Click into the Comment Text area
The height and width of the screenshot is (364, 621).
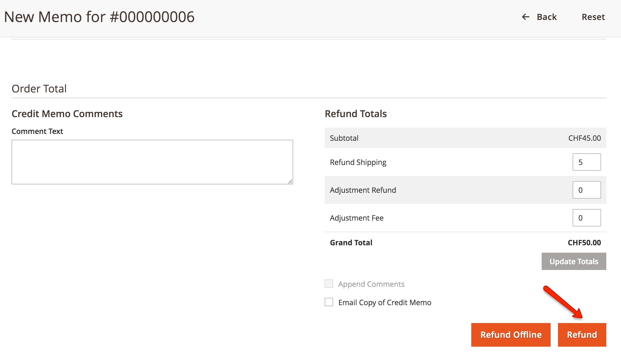[152, 162]
